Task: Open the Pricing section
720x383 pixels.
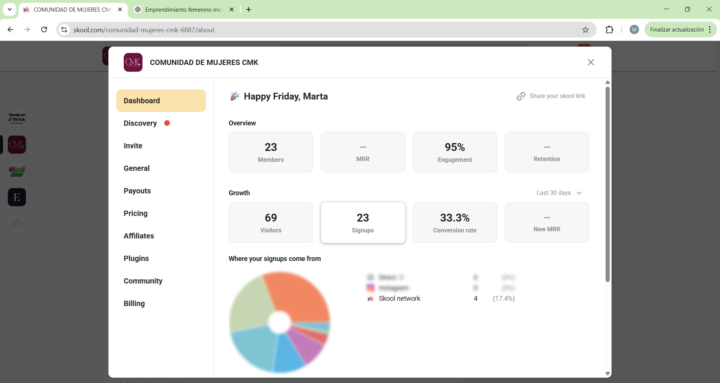Action: coord(135,213)
